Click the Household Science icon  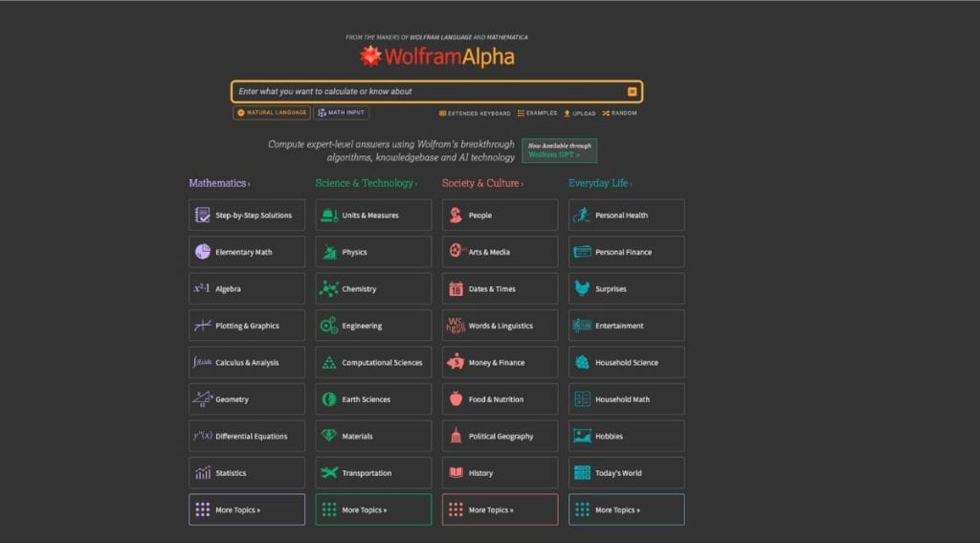click(x=582, y=362)
